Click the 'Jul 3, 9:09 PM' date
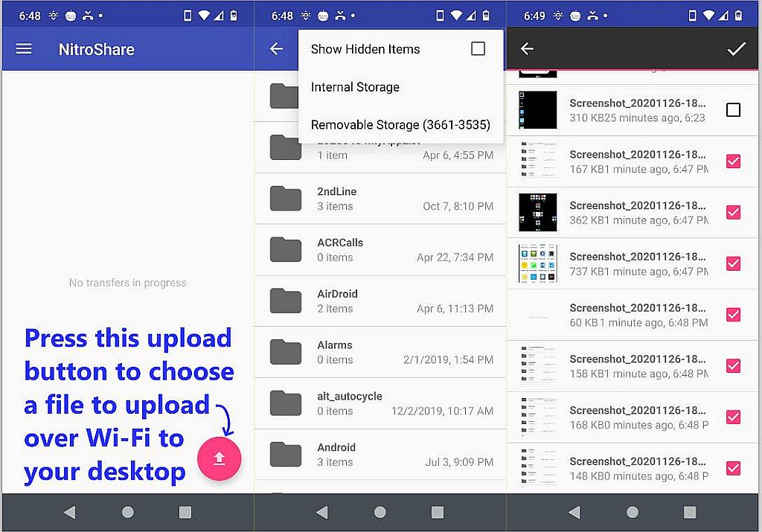 pyautogui.click(x=459, y=462)
